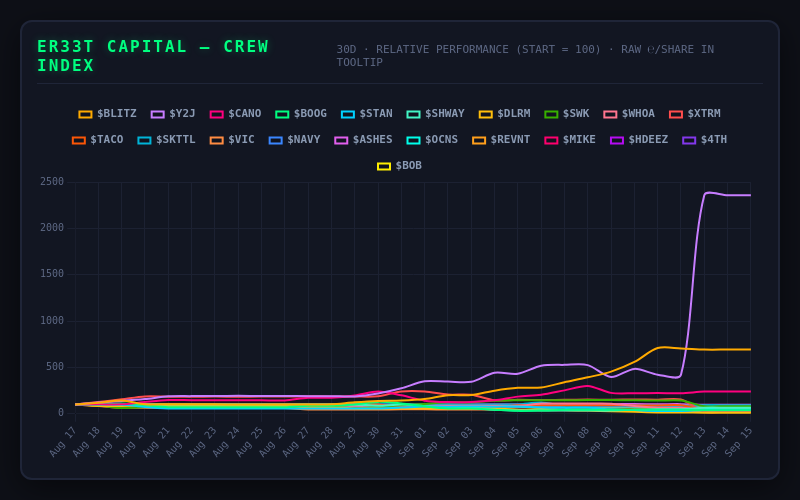Click the ER33T CAPITAL — CREW INDEX title

tap(153, 56)
